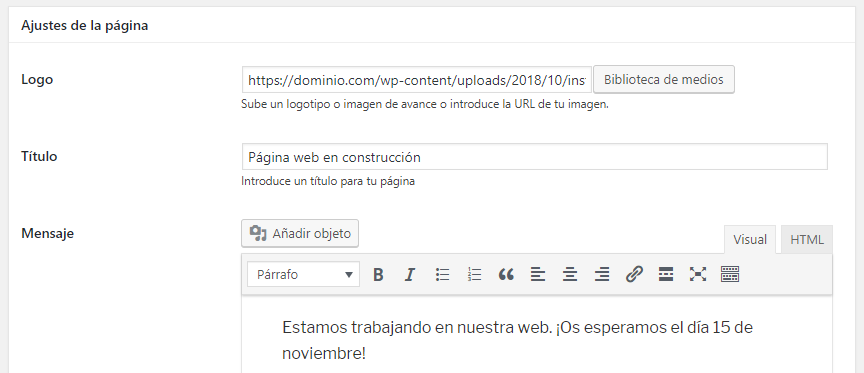Align text right
The height and width of the screenshot is (373, 864).
[602, 274]
